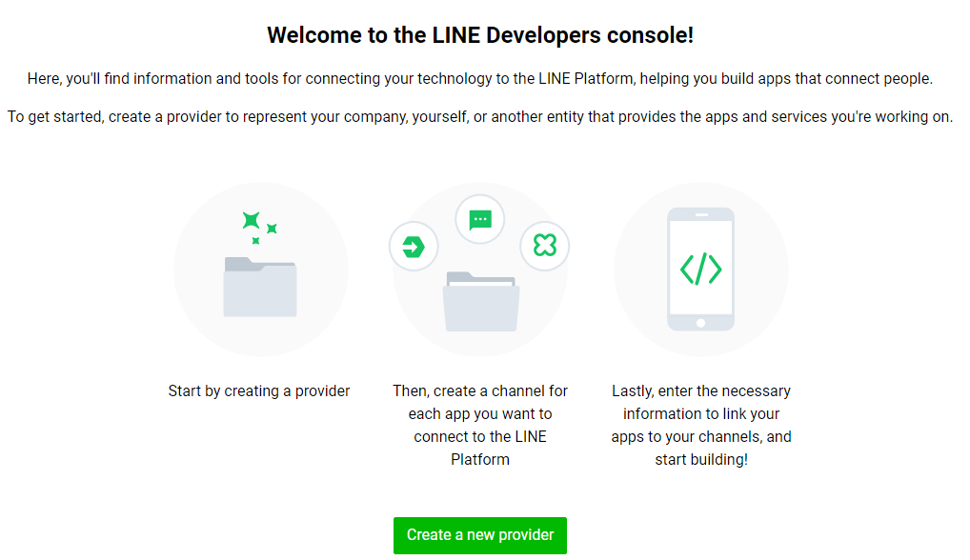The height and width of the screenshot is (560, 970).
Task: Click the 'Here, you'll find information' sentence
Action: 480,79
